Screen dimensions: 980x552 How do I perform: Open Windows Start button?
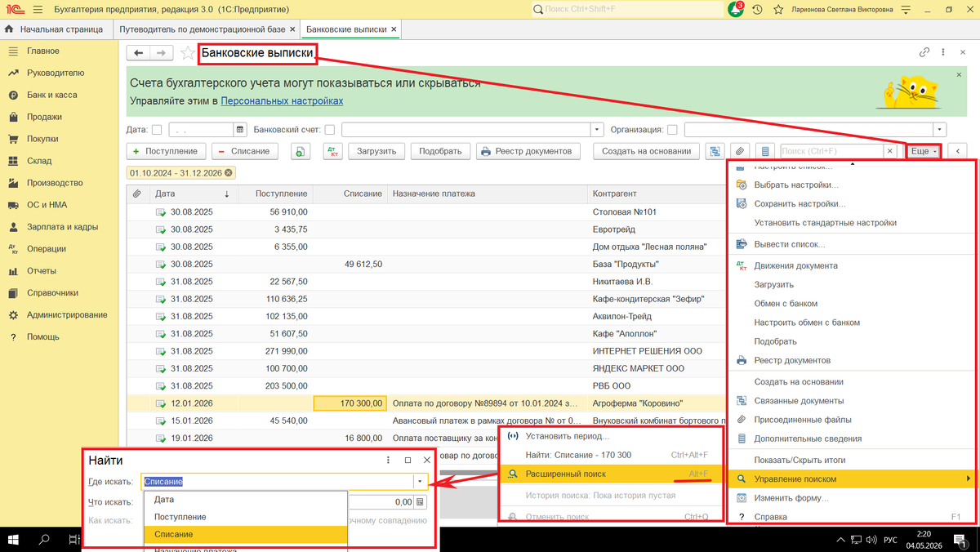[x=12, y=540]
